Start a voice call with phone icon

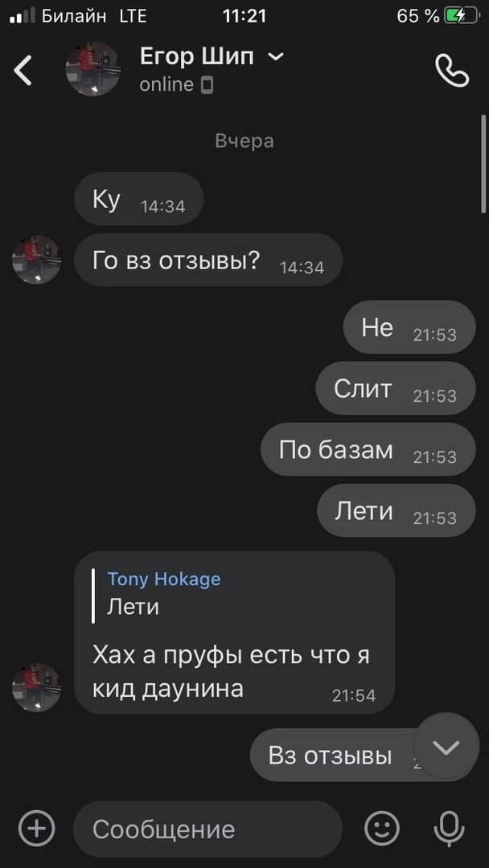click(452, 70)
